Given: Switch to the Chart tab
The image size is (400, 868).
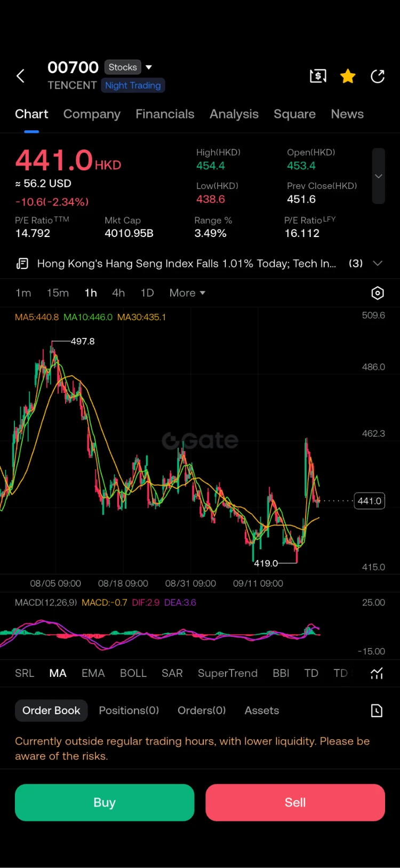Looking at the screenshot, I should (31, 114).
